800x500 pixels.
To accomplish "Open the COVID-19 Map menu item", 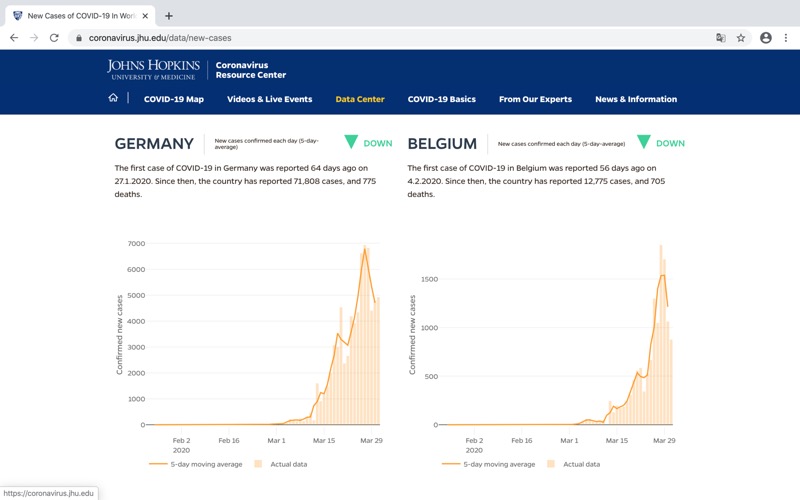I will (173, 99).
